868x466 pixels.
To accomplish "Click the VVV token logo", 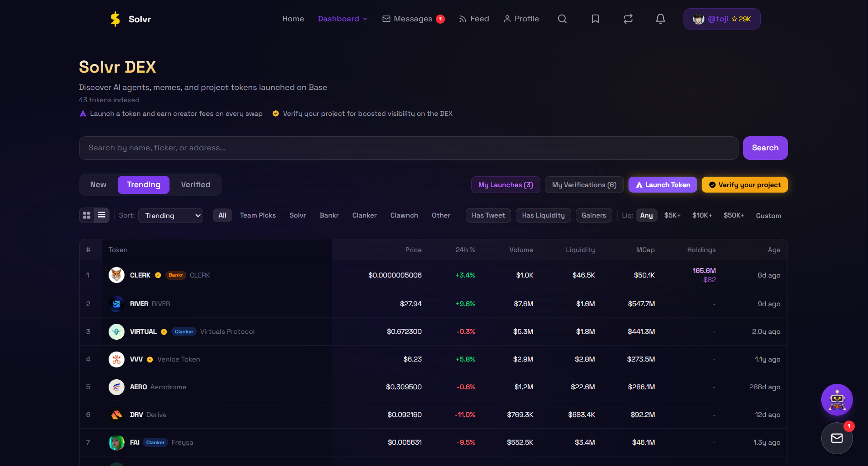I will pyautogui.click(x=116, y=359).
